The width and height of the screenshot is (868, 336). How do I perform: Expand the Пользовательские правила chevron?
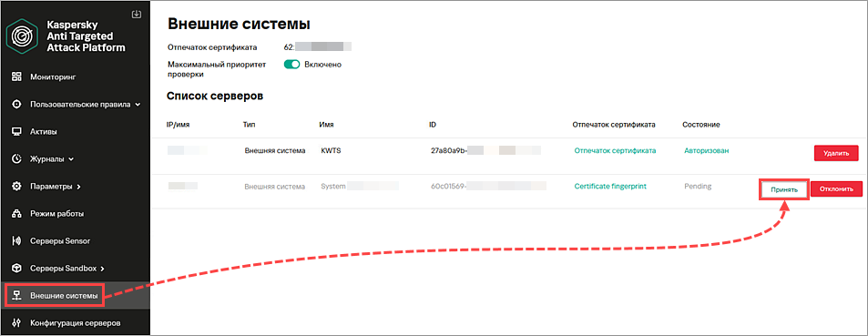point(138,104)
